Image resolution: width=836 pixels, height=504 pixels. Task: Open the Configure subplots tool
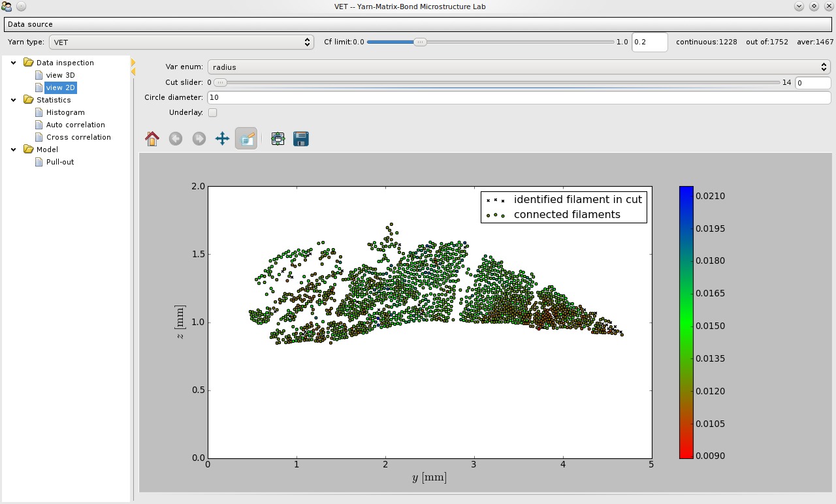coord(278,138)
